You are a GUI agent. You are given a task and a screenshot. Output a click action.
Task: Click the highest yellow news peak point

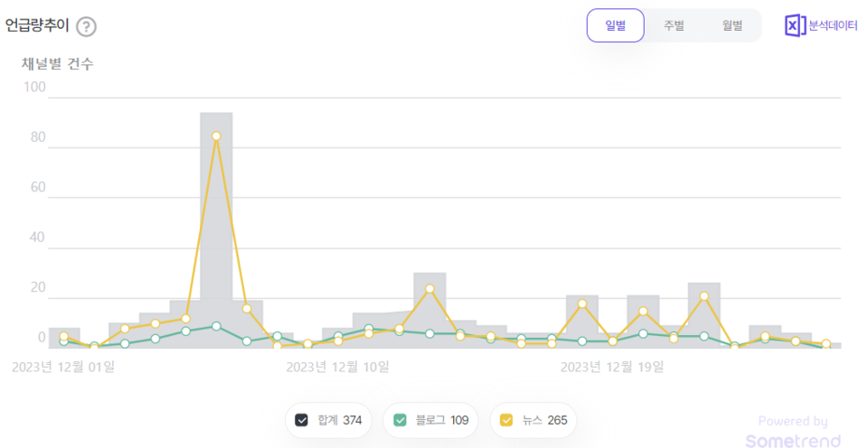(216, 136)
